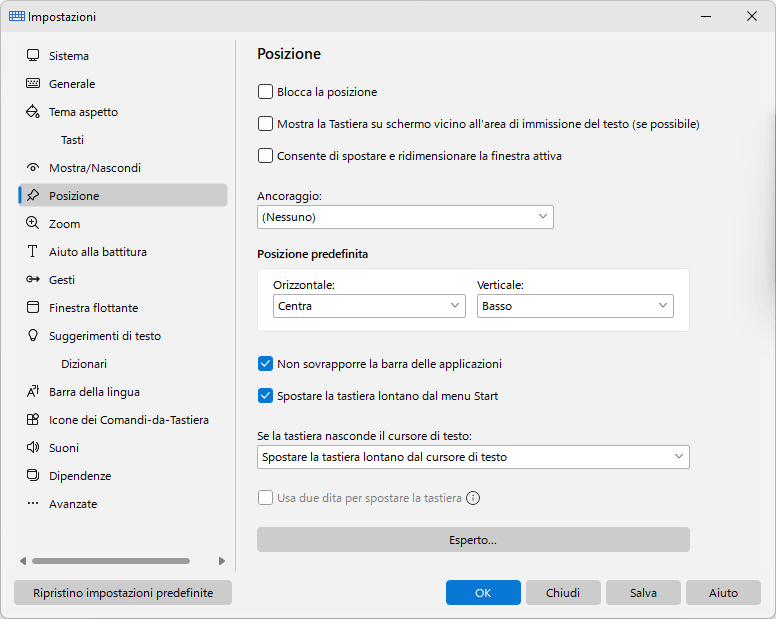776x619 pixels.
Task: Uncheck Non sovrapporre la barra delle applicazioni
Action: pyautogui.click(x=265, y=364)
